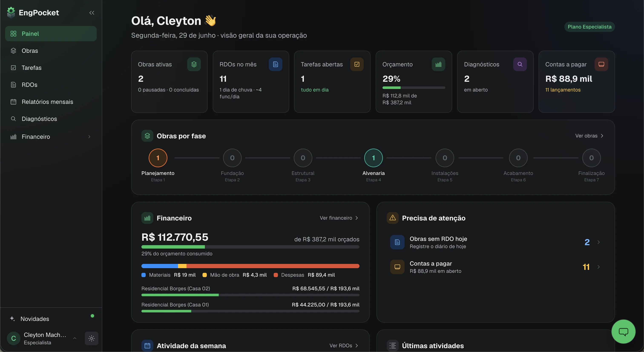Select the Instalações phase circle

click(x=445, y=158)
